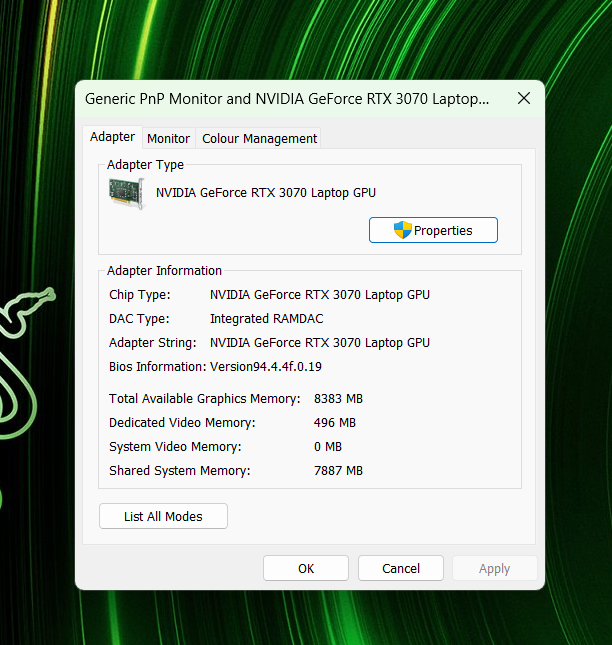Click the Adapter Type group heading

pyautogui.click(x=145, y=165)
